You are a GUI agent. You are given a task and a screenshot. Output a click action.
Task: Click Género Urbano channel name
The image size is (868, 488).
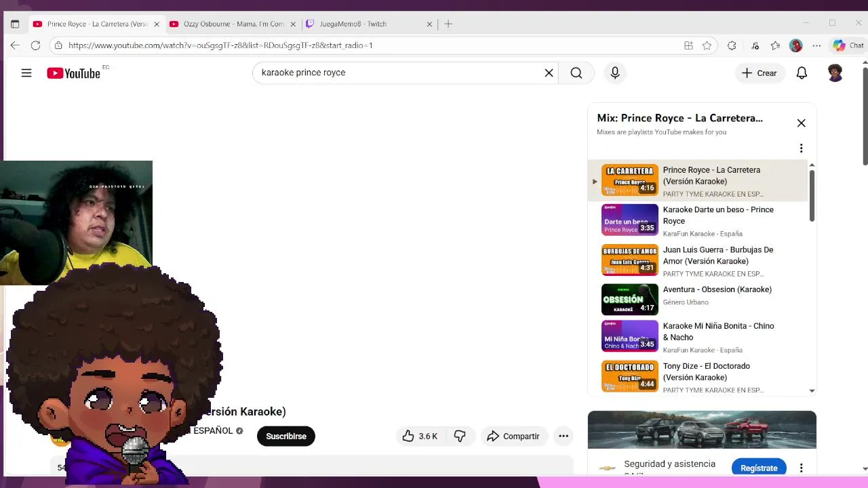686,302
